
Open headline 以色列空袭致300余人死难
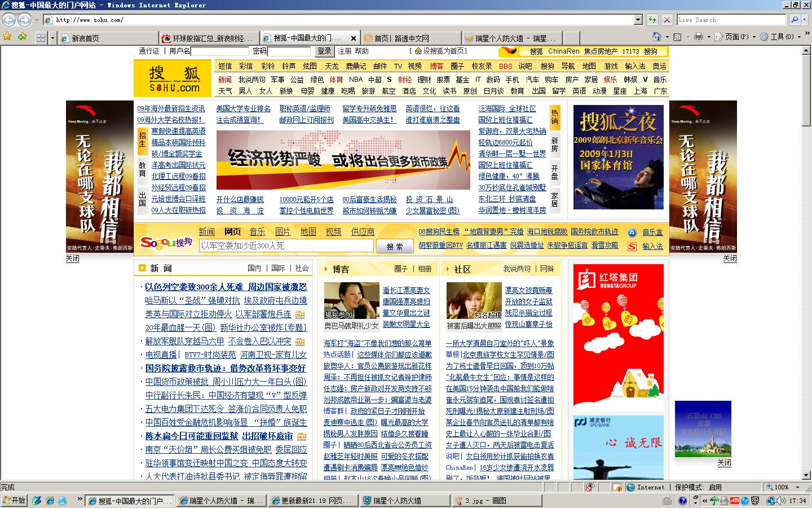194,287
